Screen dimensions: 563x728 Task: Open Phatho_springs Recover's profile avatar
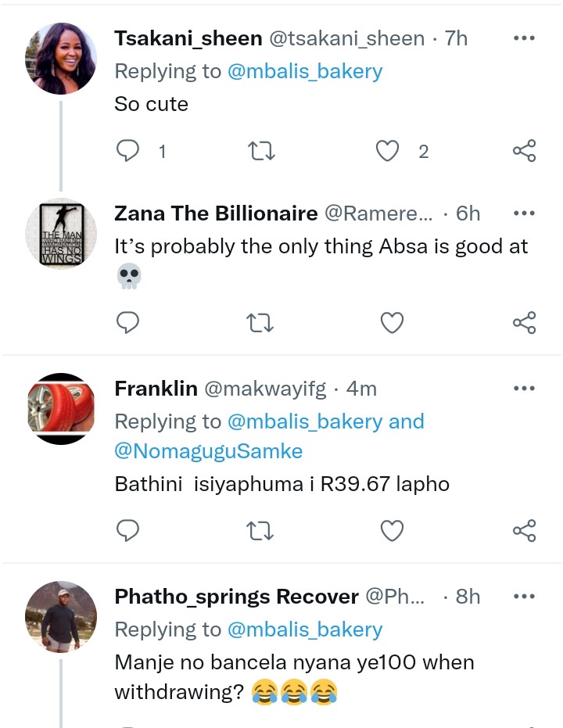(x=61, y=616)
